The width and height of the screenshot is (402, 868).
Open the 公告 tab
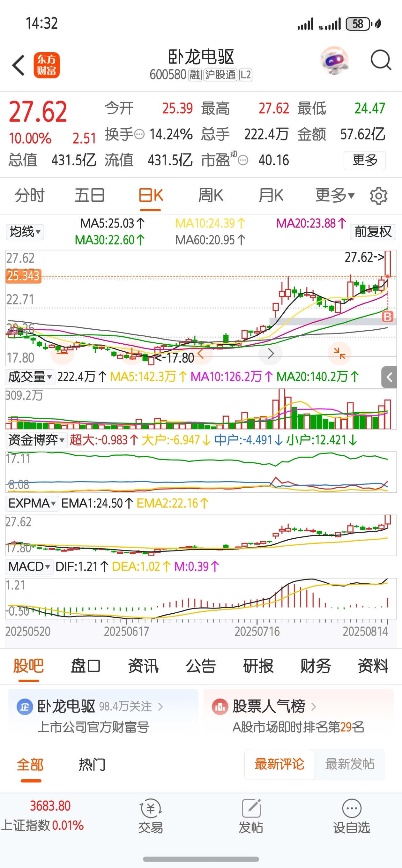coord(200,666)
